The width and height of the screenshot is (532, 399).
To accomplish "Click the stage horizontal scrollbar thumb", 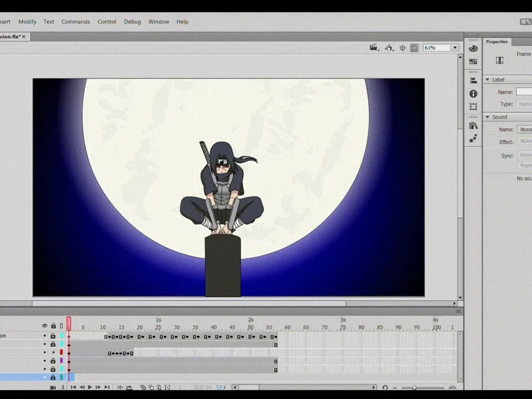I will point(189,303).
